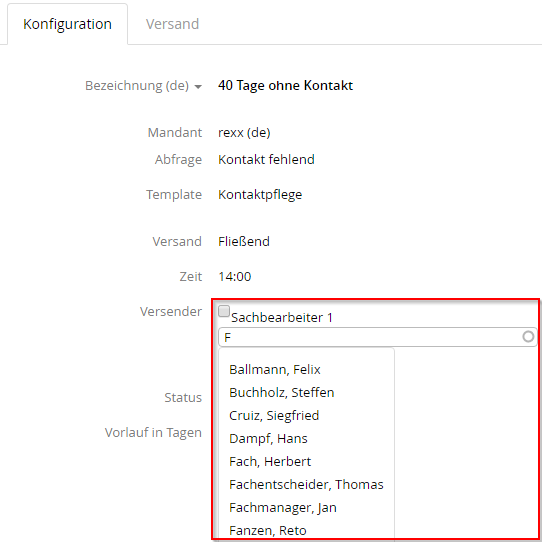This screenshot has height=542, width=542.
Task: Choose Buchholz, Steffen in the list
Action: [x=282, y=393]
